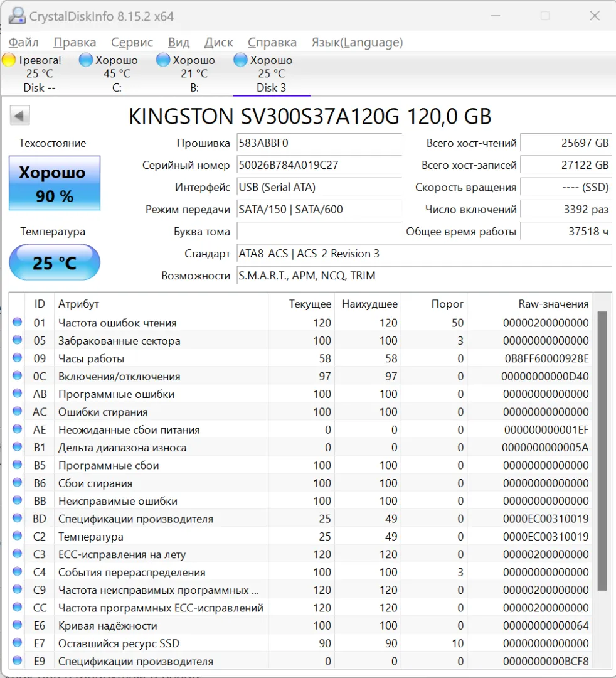Open the Правка menu
This screenshot has width=616, height=678.
tap(75, 43)
